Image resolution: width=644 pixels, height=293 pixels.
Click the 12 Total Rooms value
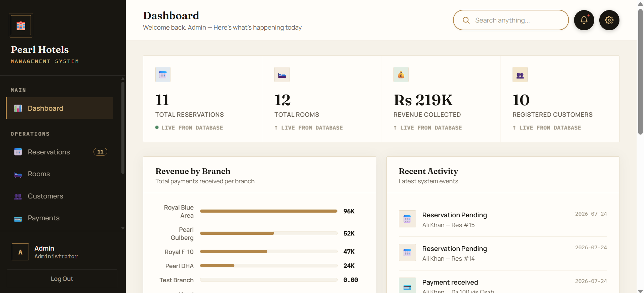click(282, 100)
